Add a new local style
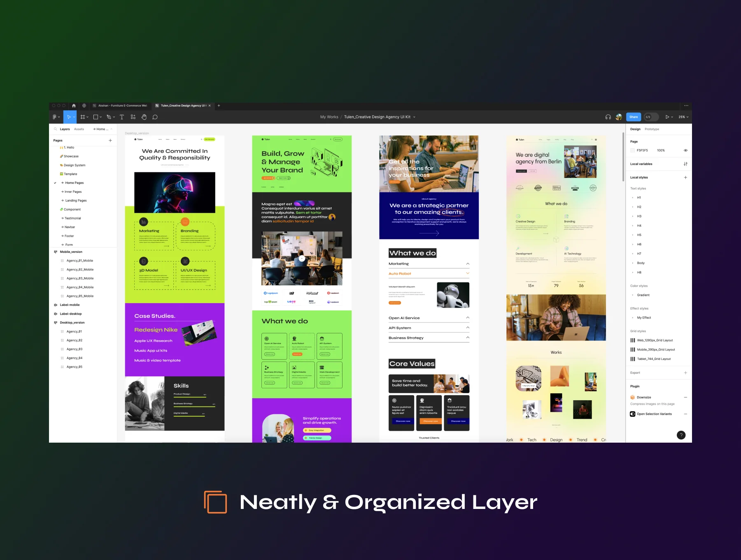Screen dimensions: 741x560 tap(685, 177)
